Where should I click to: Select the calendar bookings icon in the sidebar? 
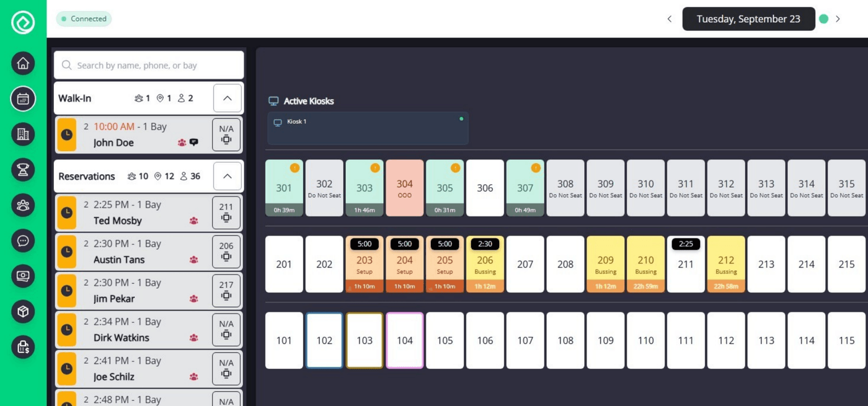pos(23,99)
